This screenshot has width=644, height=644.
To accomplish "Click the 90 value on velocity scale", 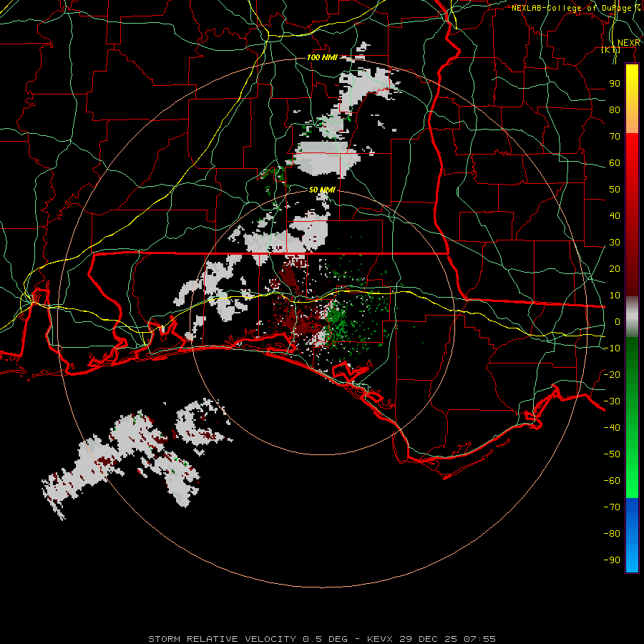I will tap(615, 84).
